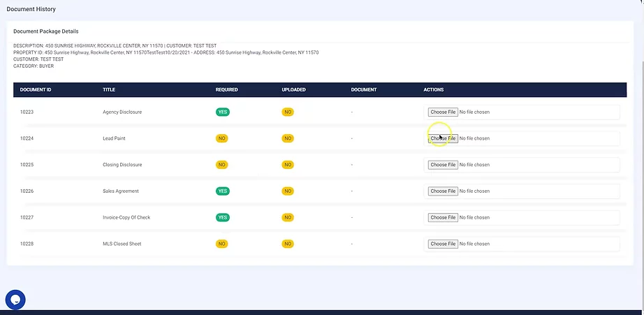
Task: Choose file for Lead Paint row
Action: [443, 138]
